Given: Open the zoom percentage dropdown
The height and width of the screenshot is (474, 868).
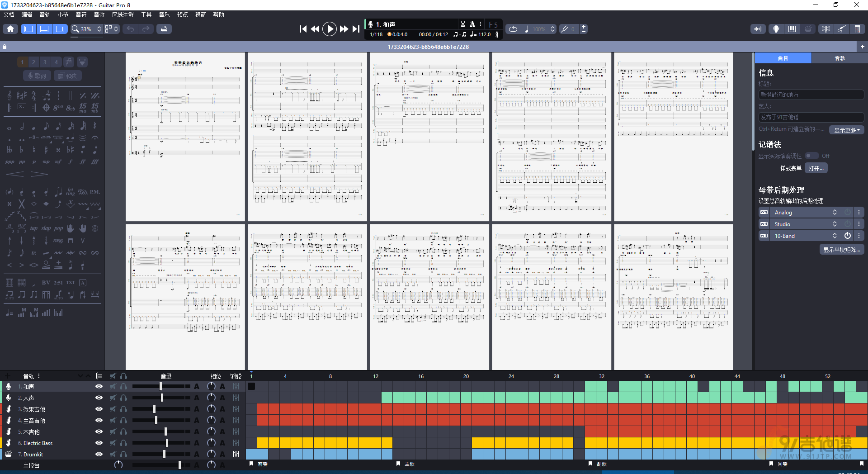Looking at the screenshot, I should (x=86, y=29).
